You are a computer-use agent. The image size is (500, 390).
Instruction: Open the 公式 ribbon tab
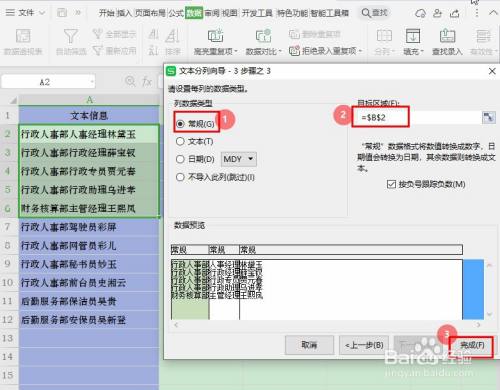(176, 13)
